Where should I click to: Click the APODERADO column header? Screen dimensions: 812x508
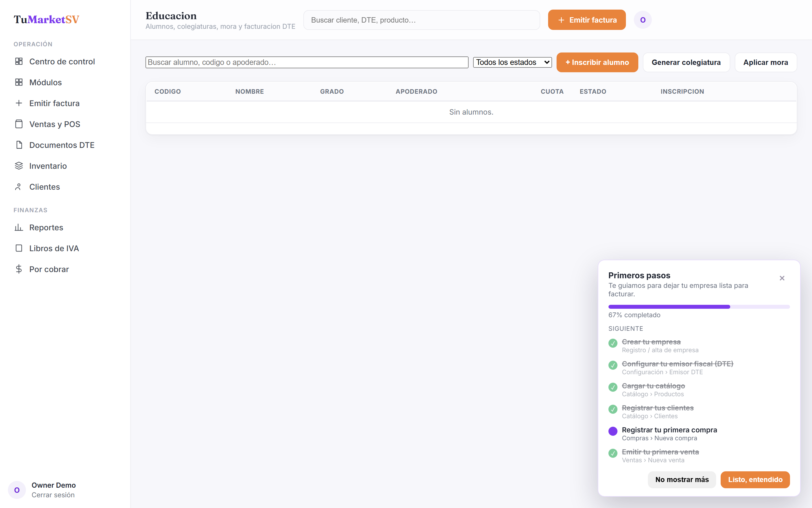coord(416,91)
